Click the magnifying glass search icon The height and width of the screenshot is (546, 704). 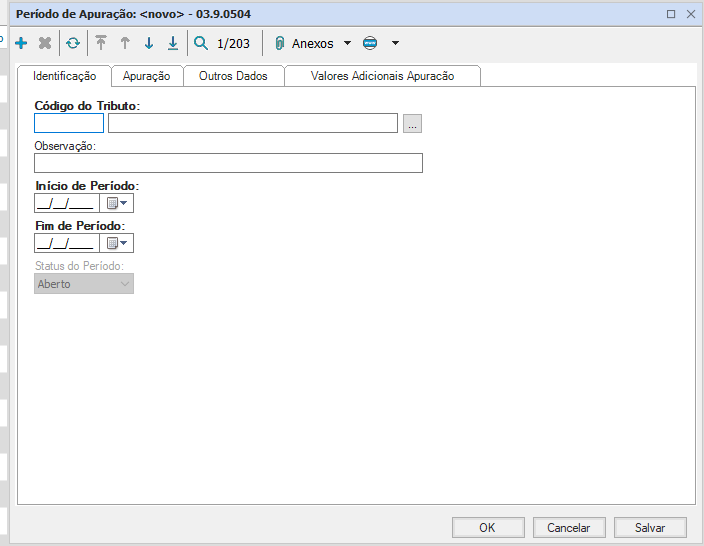click(201, 44)
